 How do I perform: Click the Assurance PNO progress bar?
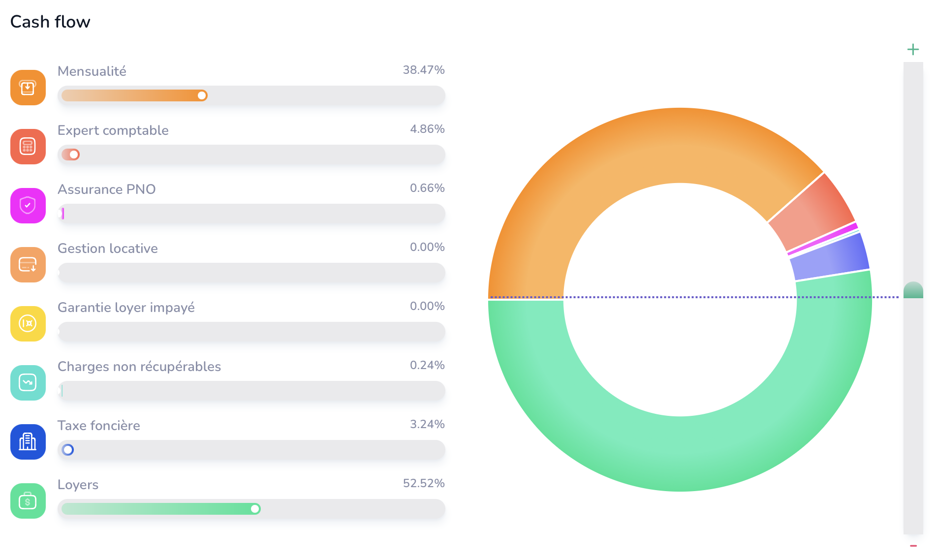pyautogui.click(x=251, y=214)
